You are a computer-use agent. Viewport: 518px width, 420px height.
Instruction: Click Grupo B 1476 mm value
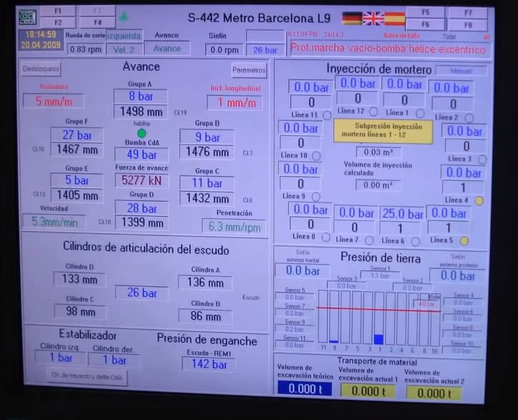[x=207, y=152]
